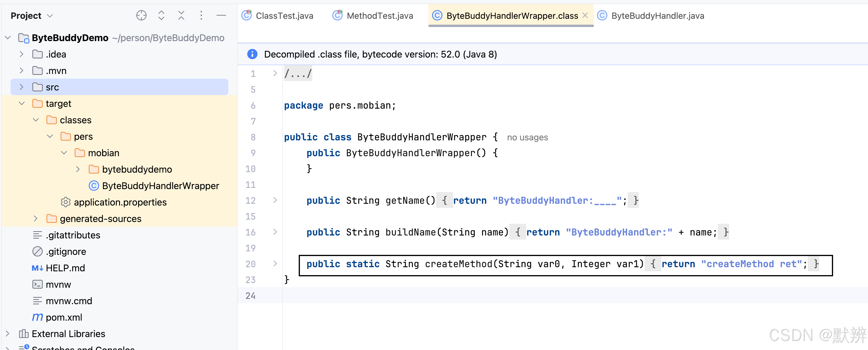Click the ByteBuddyHandlerWrapper class in tree
This screenshot has width=868, height=350.
tap(160, 186)
